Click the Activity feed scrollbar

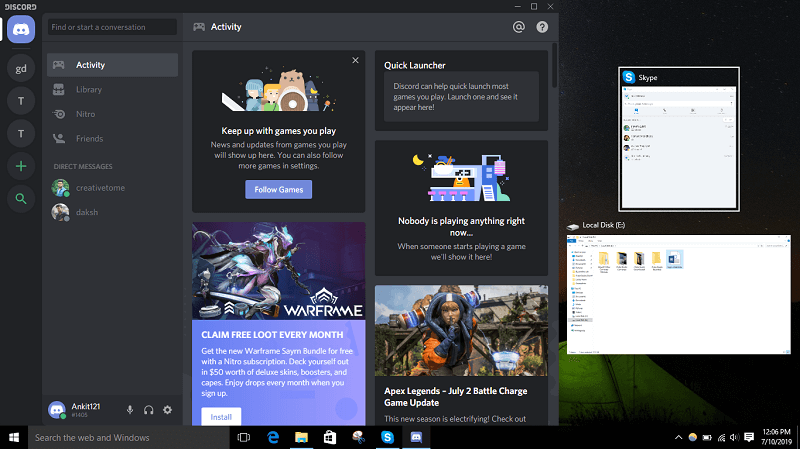click(x=554, y=66)
